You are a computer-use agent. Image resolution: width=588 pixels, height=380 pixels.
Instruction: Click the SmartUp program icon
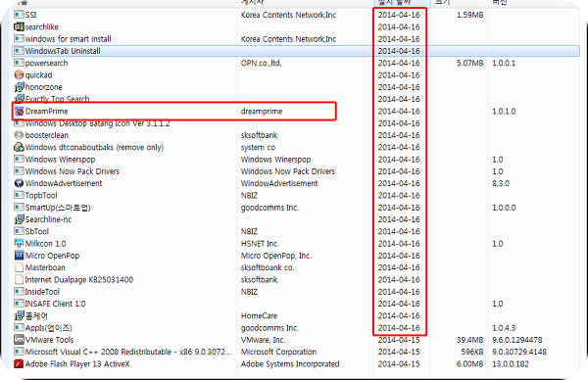click(x=19, y=208)
